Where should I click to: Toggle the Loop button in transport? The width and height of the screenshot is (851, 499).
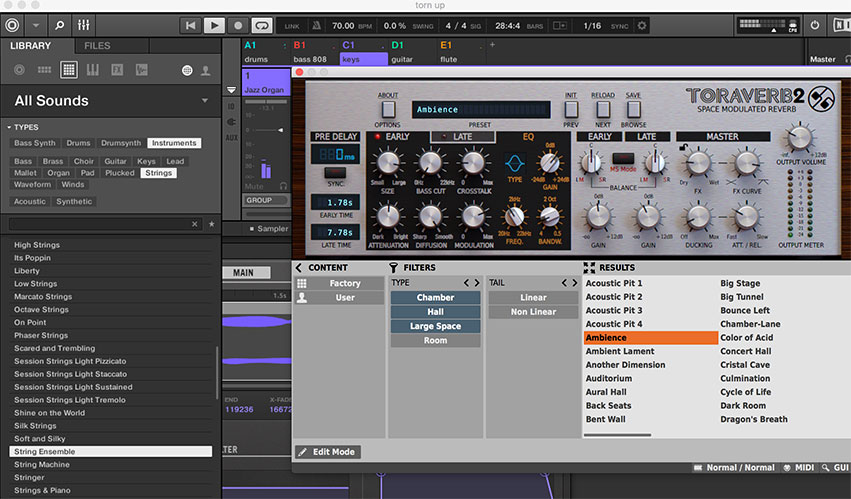pyautogui.click(x=262, y=25)
